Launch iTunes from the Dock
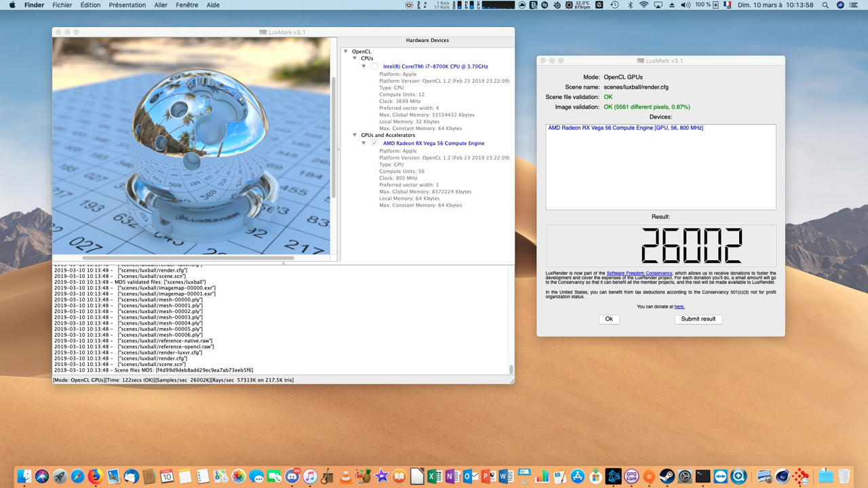This screenshot has width=868, height=488. coord(310,476)
